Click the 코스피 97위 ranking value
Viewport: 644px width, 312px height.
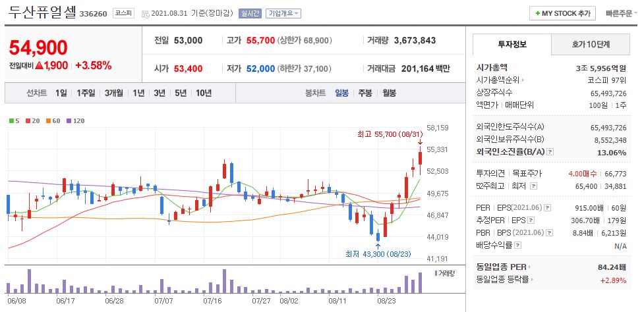607,80
